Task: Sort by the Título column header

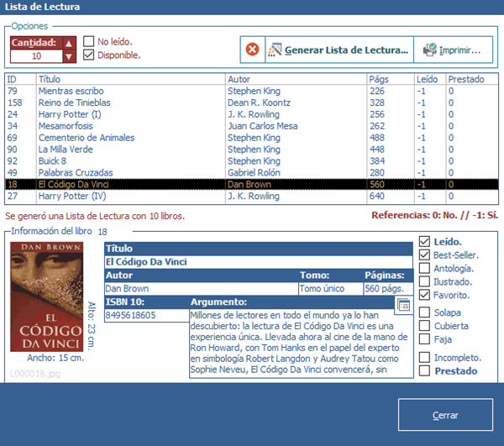Action: click(131, 79)
